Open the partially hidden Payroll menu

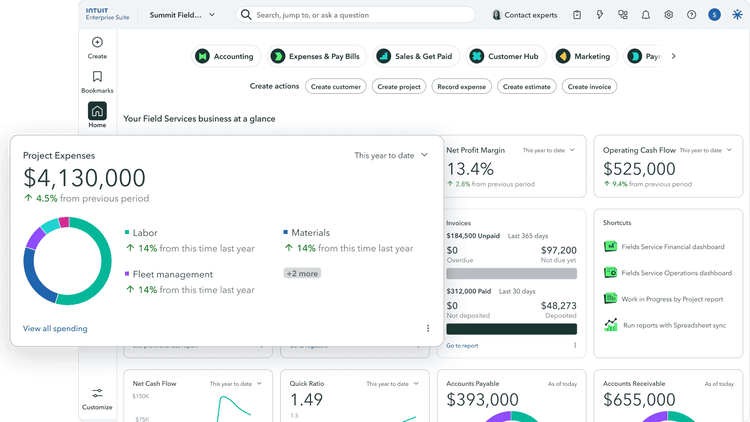tap(644, 56)
